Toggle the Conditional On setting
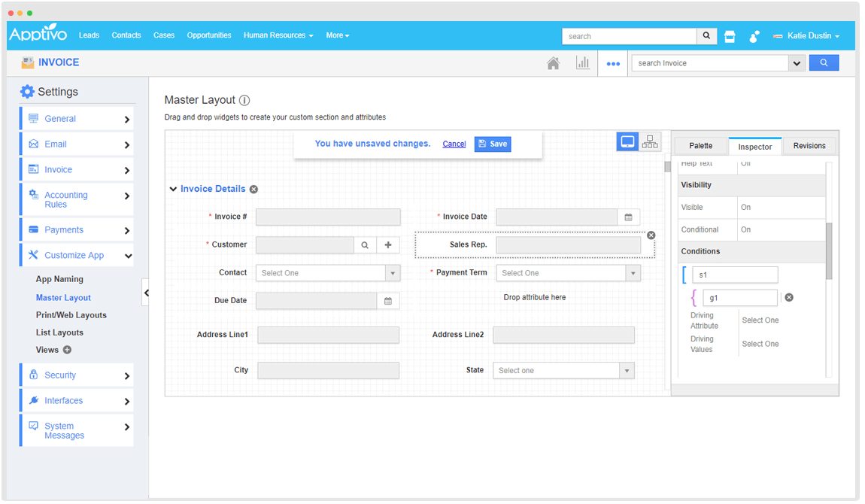The image size is (865, 504). pos(745,230)
